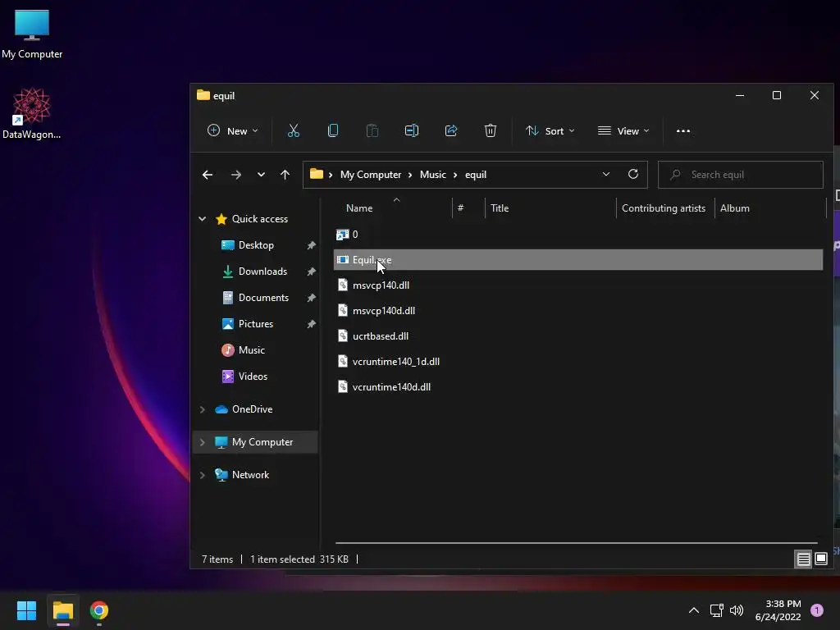Open the volume speaker icon in tray
The height and width of the screenshot is (630, 840).
click(x=737, y=610)
